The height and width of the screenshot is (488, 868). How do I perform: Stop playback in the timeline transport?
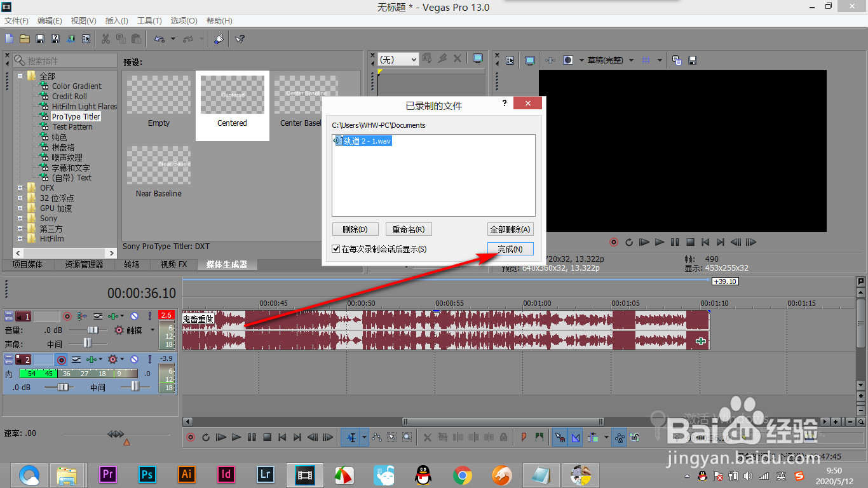point(267,437)
